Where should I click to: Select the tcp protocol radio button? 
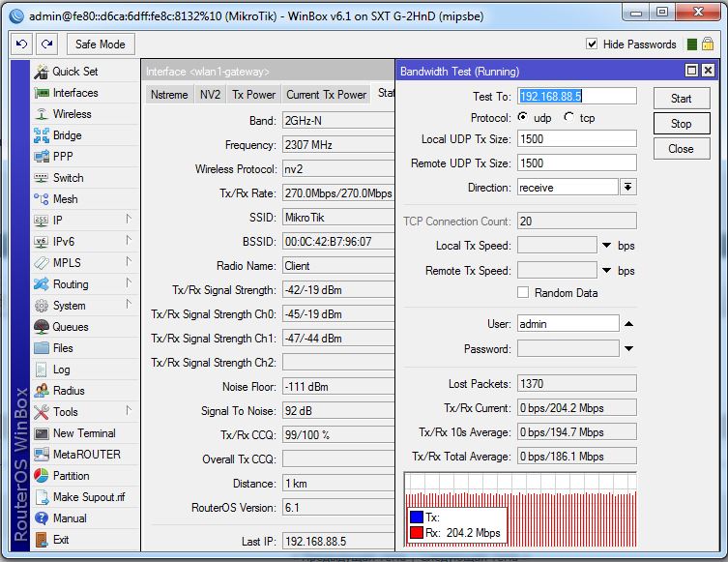click(568, 118)
